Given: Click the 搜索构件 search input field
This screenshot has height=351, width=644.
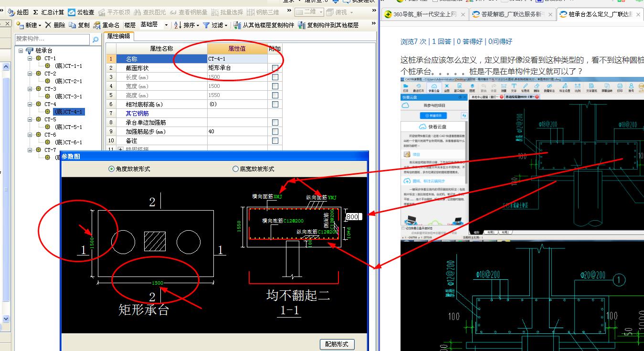Looking at the screenshot, I should click(x=53, y=39).
